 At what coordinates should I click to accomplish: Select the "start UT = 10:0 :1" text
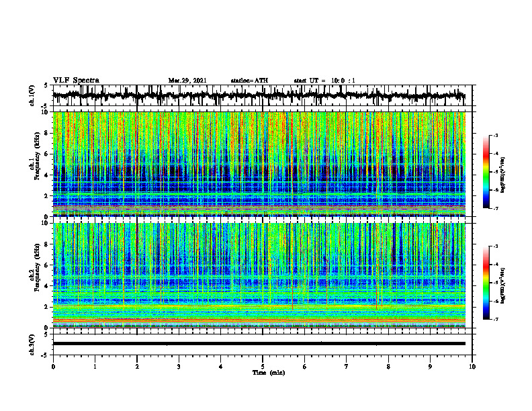[324, 81]
